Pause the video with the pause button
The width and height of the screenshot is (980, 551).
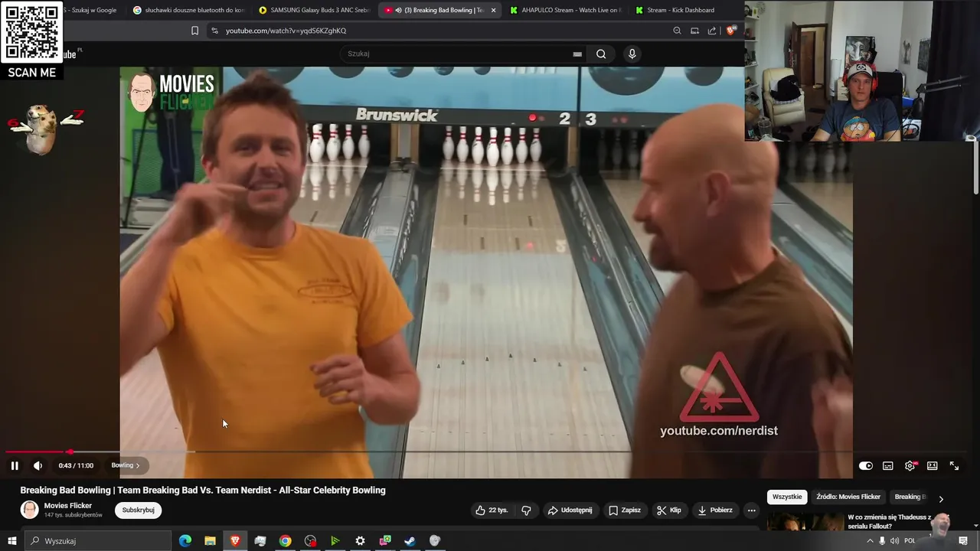[14, 465]
